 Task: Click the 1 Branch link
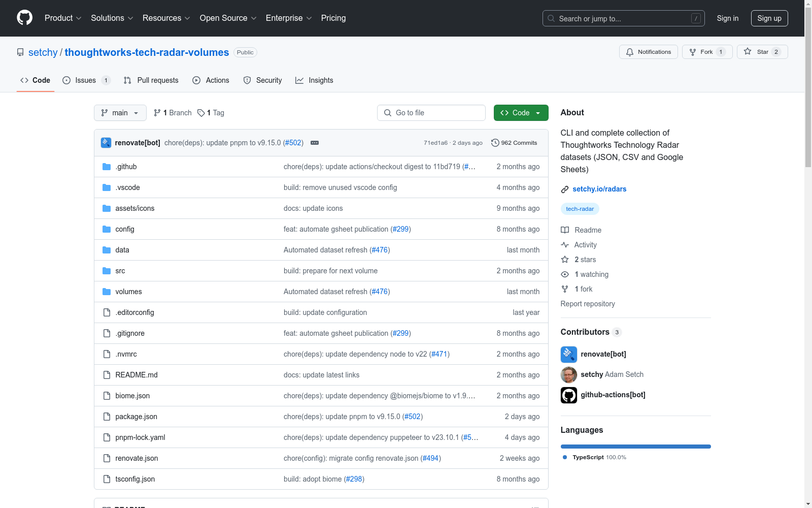point(173,113)
